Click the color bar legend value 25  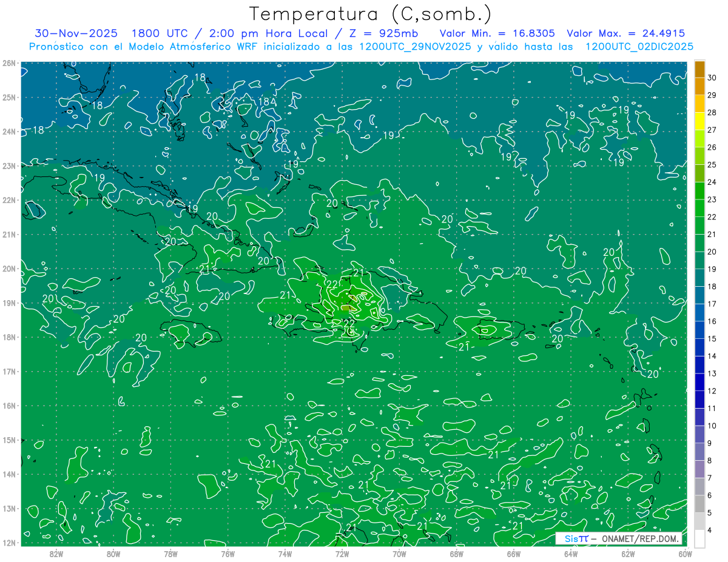coord(711,165)
